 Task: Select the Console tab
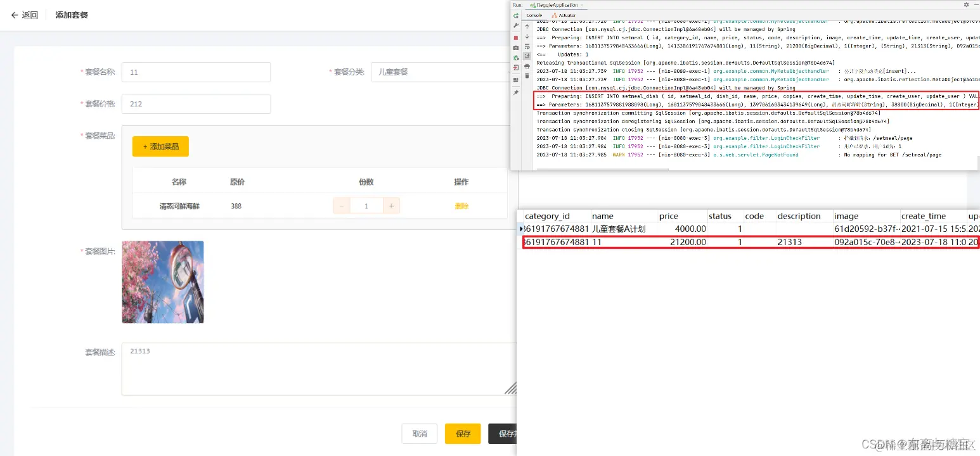pyautogui.click(x=536, y=15)
